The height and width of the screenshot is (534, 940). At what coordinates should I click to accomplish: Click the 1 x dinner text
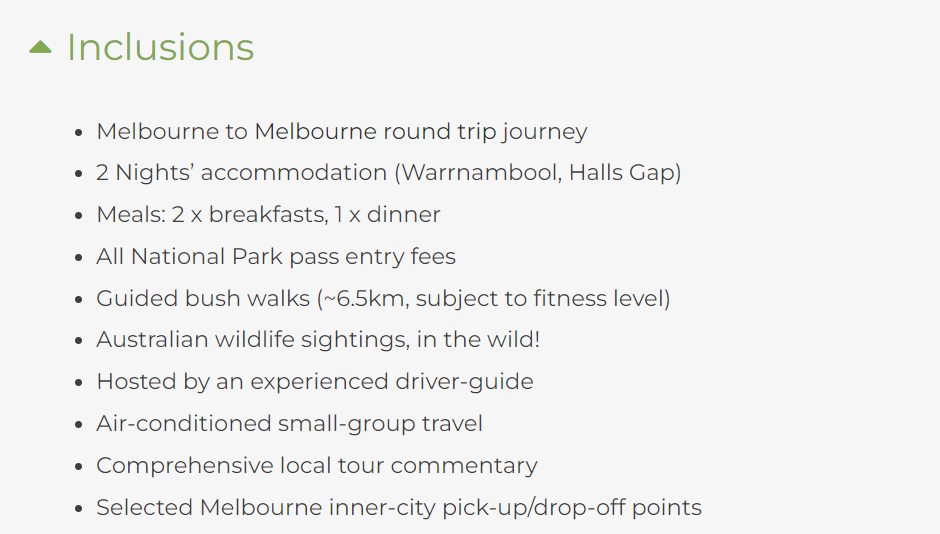387,215
